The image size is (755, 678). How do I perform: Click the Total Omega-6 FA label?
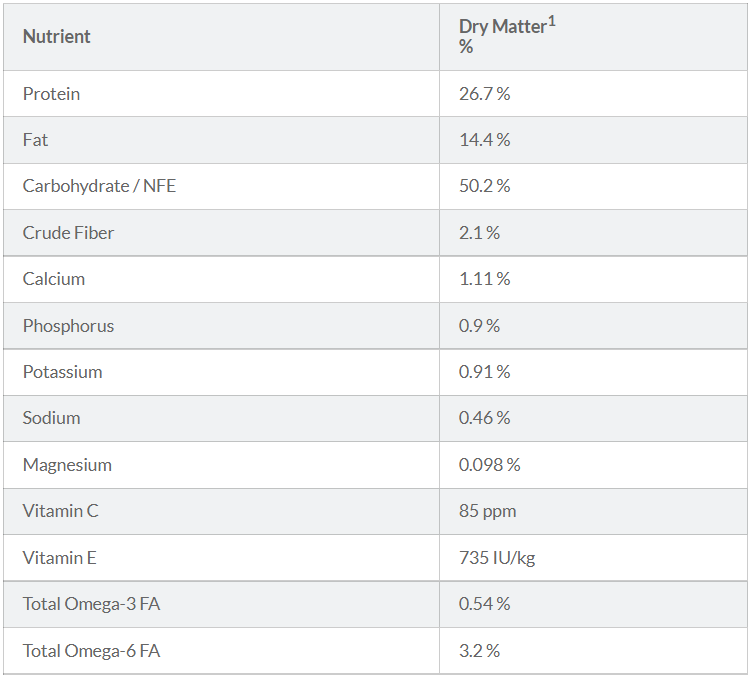point(91,651)
